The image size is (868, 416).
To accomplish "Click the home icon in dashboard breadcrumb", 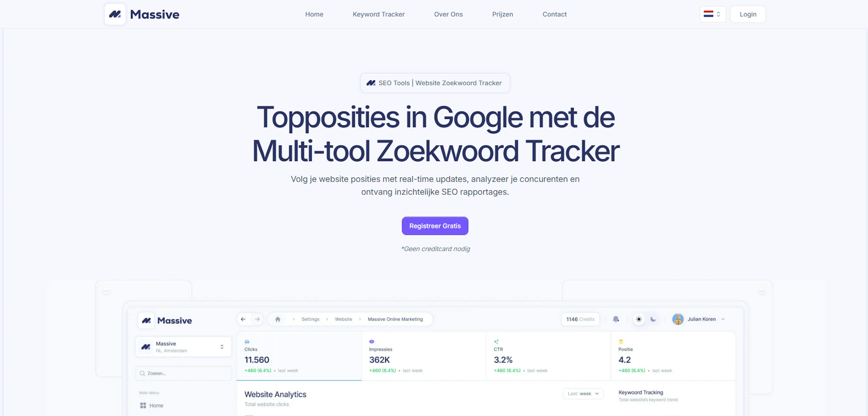I will pos(277,319).
